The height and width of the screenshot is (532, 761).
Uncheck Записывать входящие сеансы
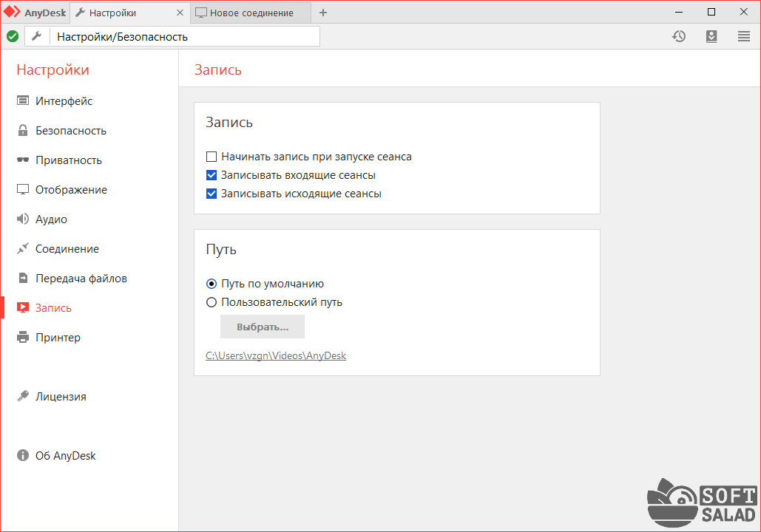click(x=212, y=175)
